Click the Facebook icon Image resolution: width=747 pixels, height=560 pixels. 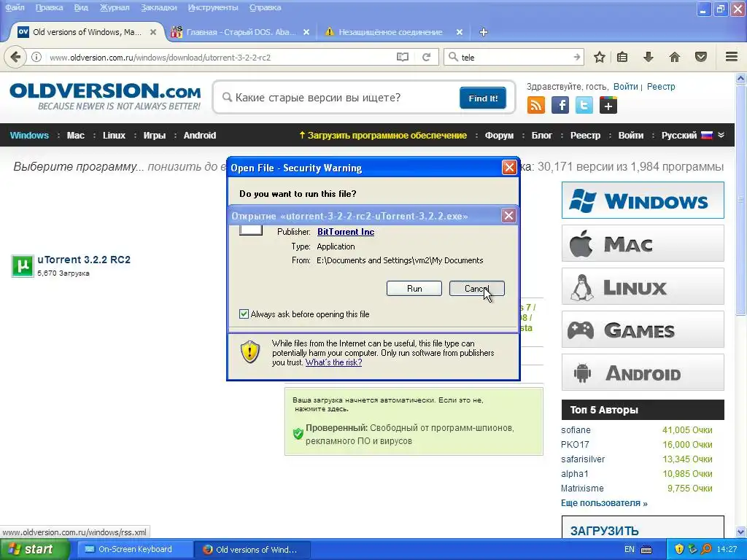[x=560, y=105]
